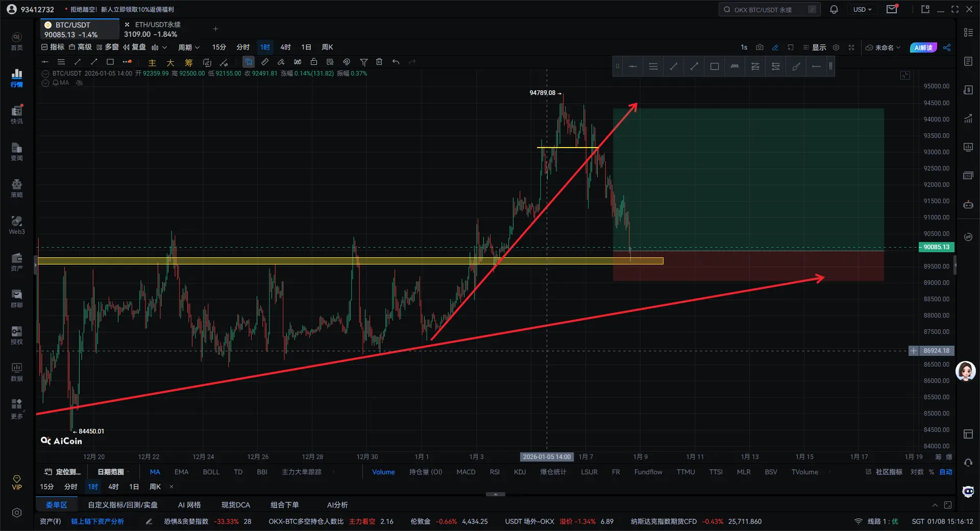The image size is (980, 531).
Task: Click the 伦敦金 status bar entry
Action: coord(449,521)
